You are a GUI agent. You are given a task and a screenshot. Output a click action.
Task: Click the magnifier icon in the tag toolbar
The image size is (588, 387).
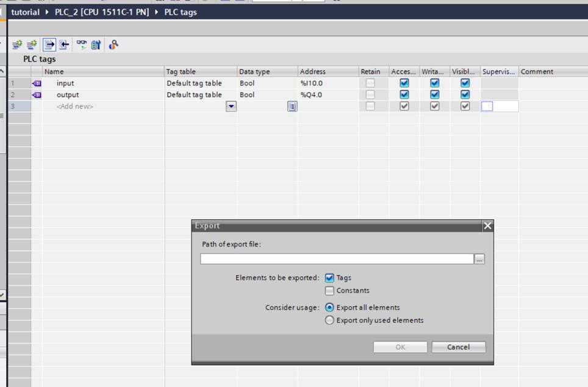(x=113, y=45)
